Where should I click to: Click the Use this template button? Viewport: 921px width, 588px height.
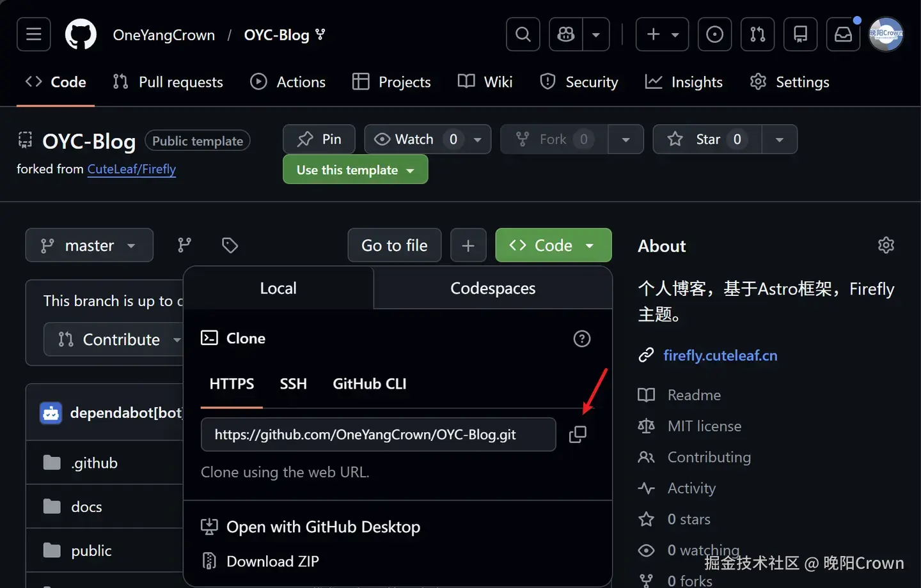click(356, 170)
